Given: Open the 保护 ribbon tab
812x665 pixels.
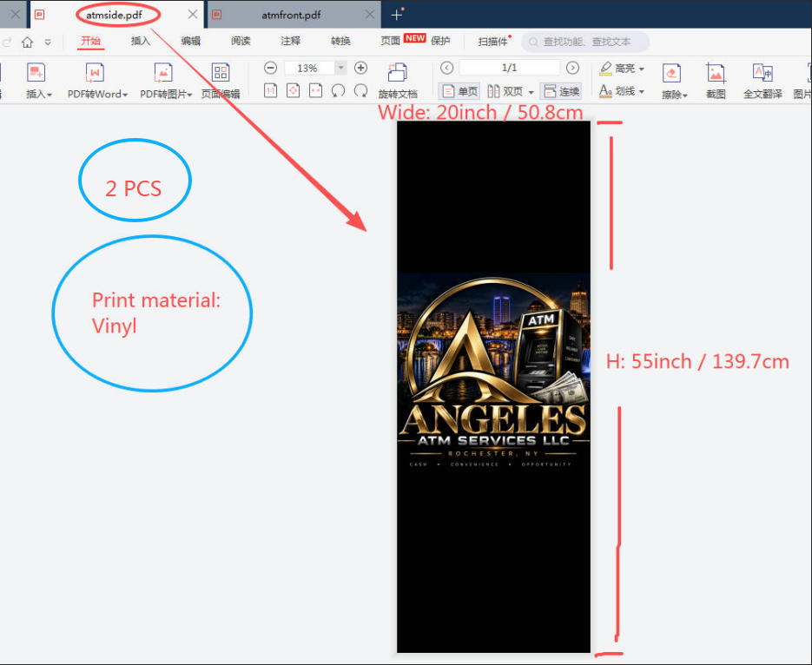Looking at the screenshot, I should (440, 41).
